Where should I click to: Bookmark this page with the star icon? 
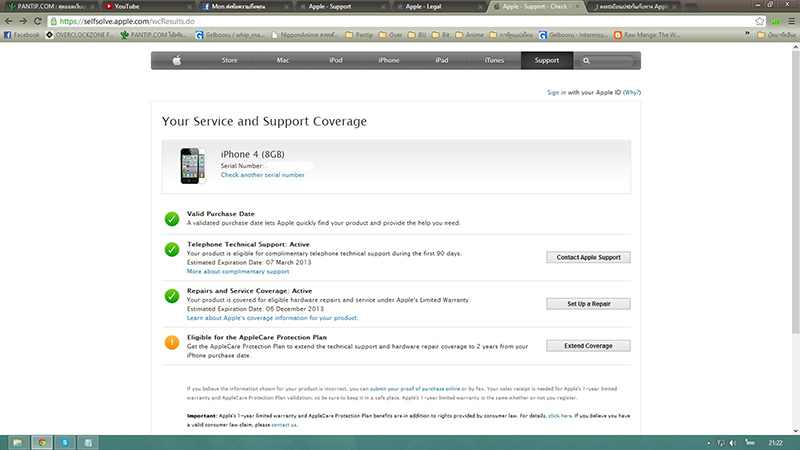tap(760, 21)
